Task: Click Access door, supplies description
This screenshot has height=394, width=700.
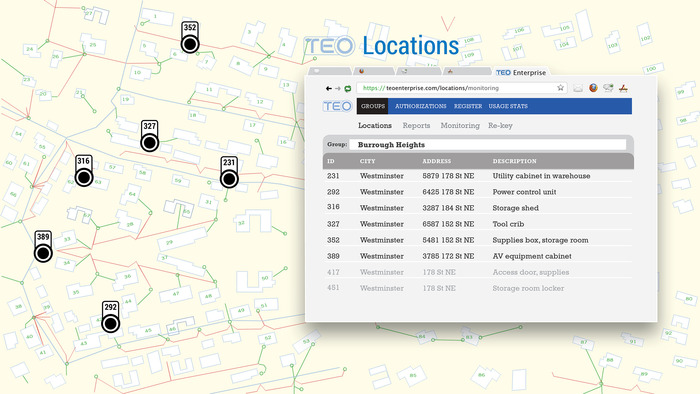Action: 531,272
